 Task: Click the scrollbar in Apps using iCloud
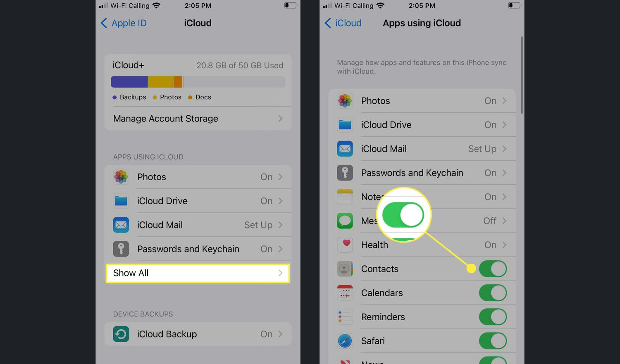tap(522, 75)
